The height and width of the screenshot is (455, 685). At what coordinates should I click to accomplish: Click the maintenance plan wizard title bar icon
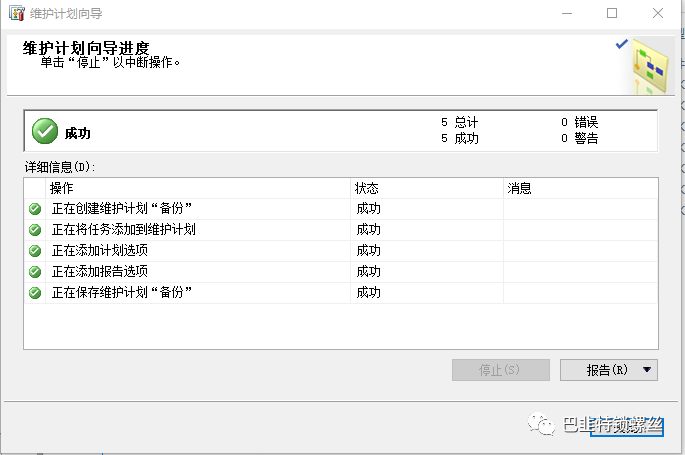pos(17,13)
